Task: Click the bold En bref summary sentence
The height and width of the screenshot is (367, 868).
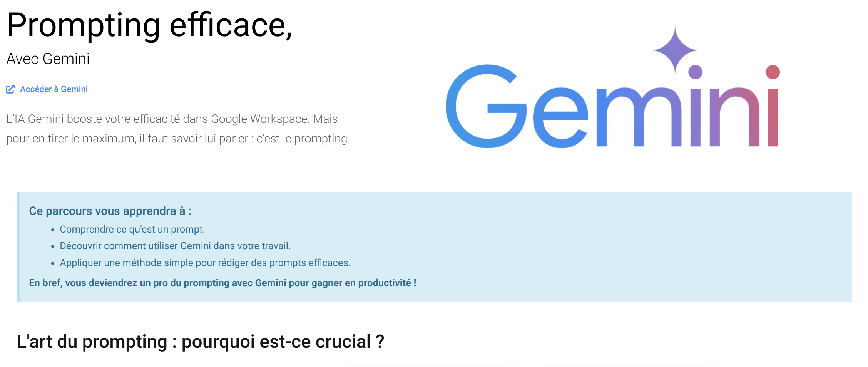Action: click(x=222, y=283)
